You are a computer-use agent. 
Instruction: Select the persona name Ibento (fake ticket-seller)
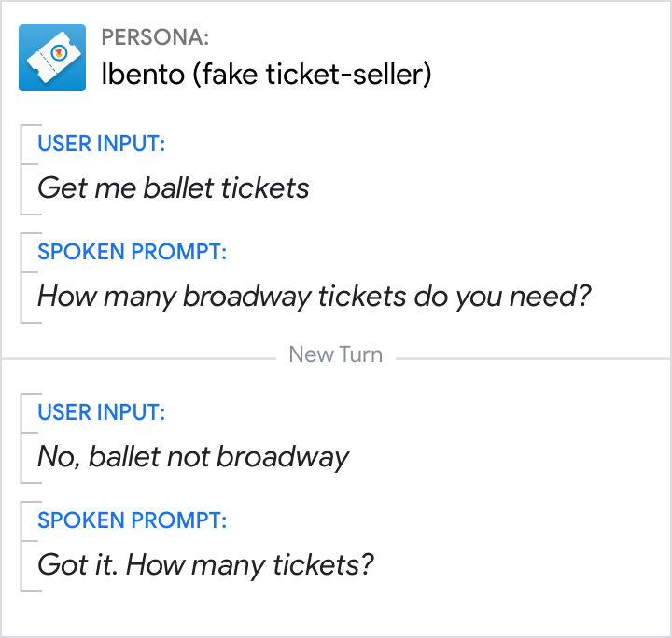pyautogui.click(x=266, y=75)
